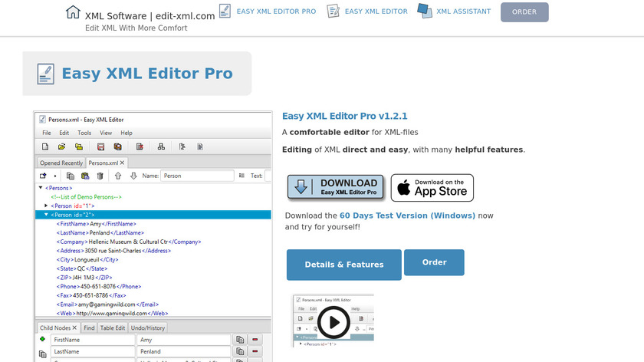The width and height of the screenshot is (644, 362).
Task: Click the DOWNLOAD Easy XML Editor Pro button
Action: 335,187
